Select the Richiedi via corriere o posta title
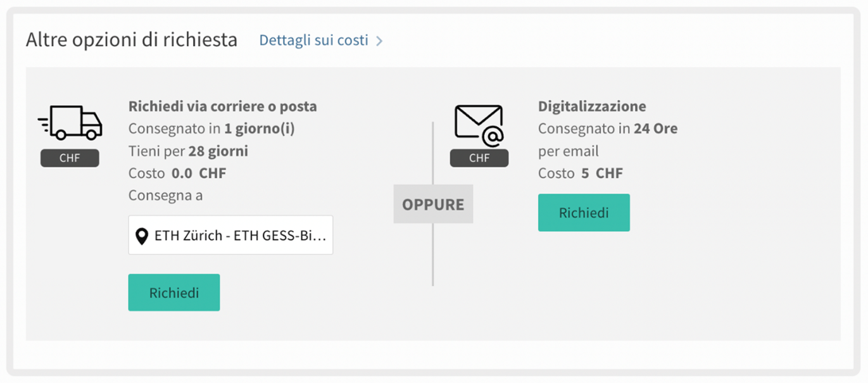Image resolution: width=868 pixels, height=383 pixels. pos(222,106)
